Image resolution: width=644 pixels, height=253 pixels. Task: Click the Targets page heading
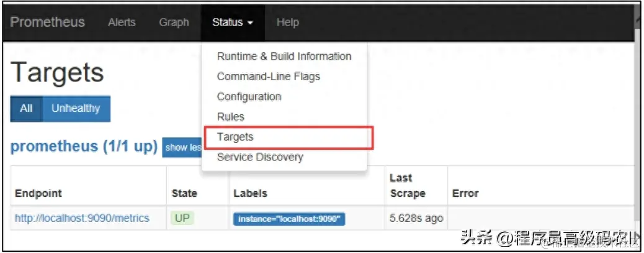pos(57,72)
